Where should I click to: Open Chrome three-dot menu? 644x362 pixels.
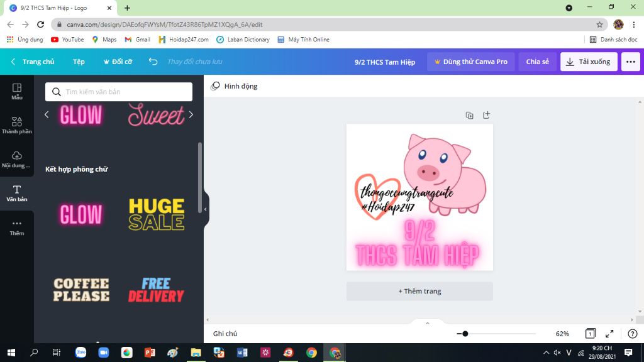[634, 25]
